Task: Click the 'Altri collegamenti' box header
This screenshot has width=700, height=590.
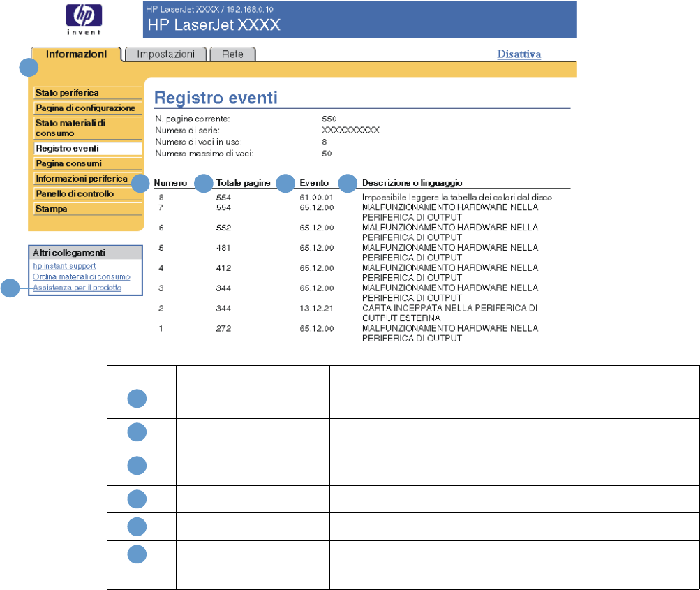Action: click(x=85, y=253)
